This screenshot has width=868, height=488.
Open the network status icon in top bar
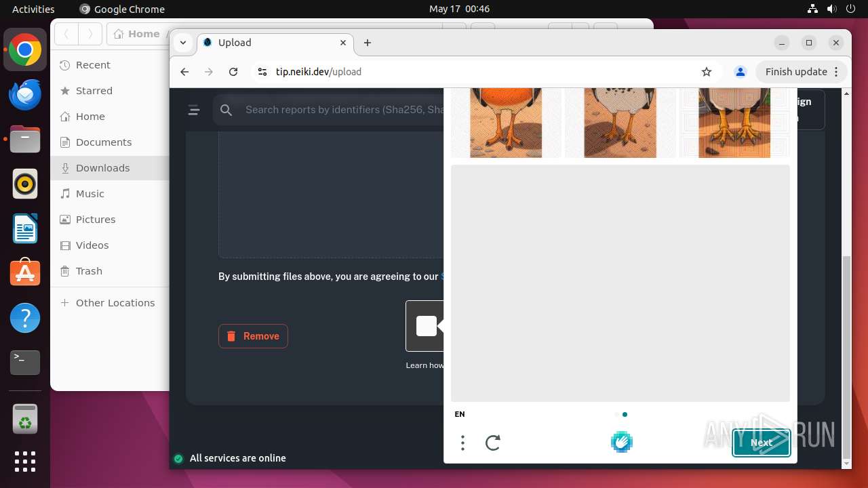tap(812, 9)
